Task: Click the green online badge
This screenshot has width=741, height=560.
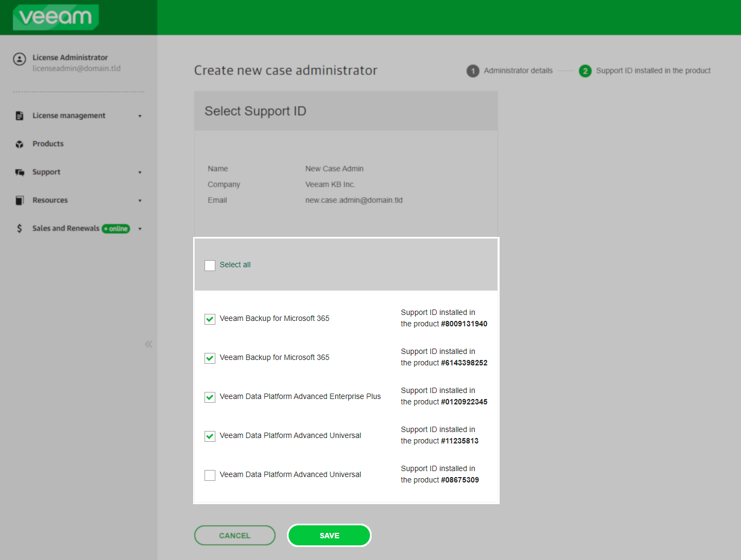Action: tap(116, 229)
